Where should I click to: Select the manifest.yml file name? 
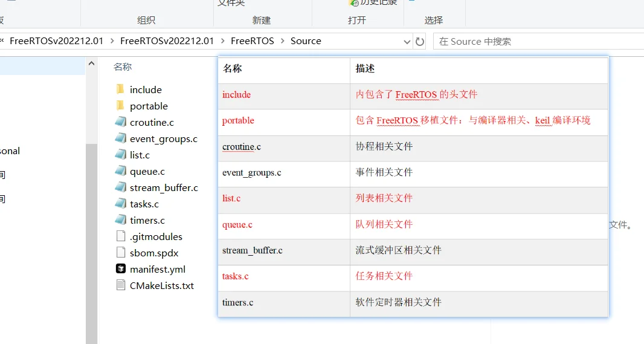coord(158,269)
